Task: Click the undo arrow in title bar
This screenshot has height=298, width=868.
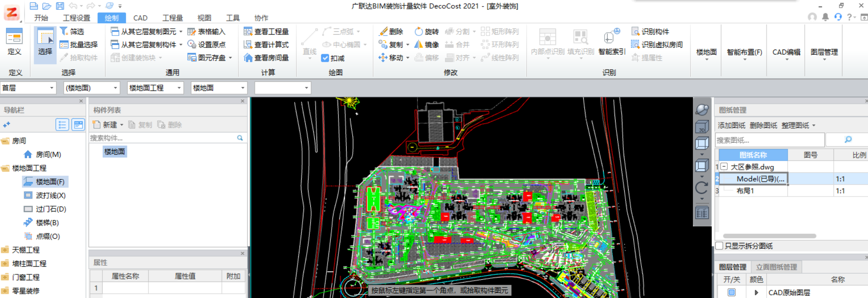Action: pyautogui.click(x=73, y=6)
